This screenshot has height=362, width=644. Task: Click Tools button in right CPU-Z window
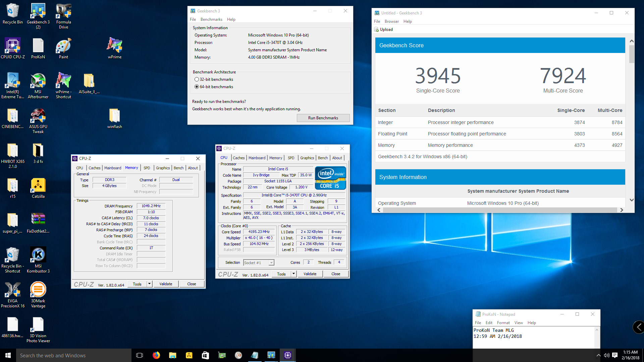click(281, 274)
